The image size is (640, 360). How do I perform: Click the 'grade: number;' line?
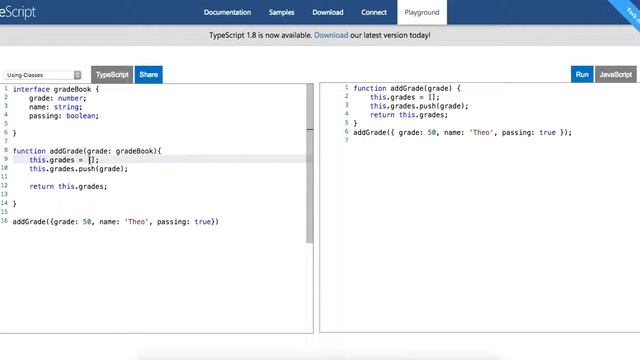58,98
